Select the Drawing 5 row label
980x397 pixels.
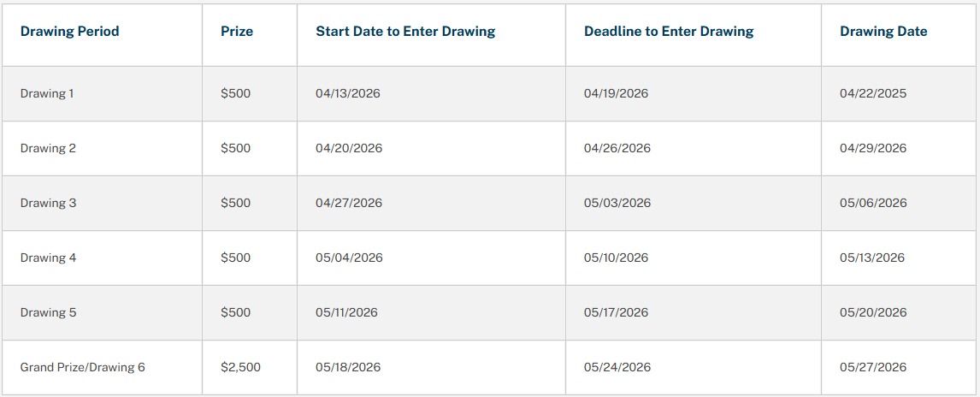pyautogui.click(x=48, y=312)
